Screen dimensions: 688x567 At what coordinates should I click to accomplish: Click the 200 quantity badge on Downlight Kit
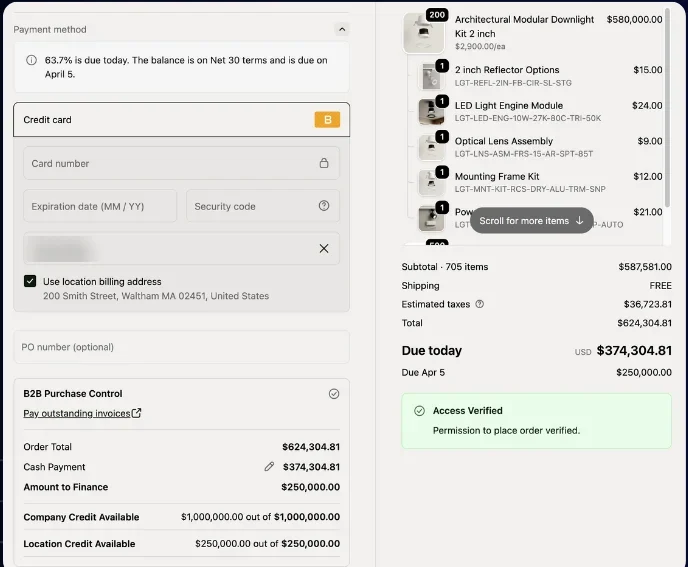tap(437, 15)
